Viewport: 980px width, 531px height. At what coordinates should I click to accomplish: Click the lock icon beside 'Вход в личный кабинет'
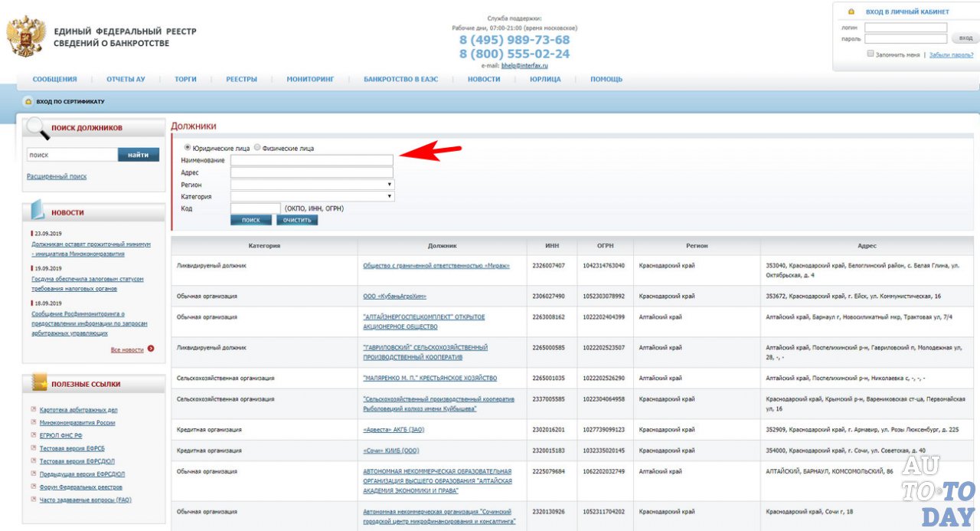pyautogui.click(x=851, y=12)
